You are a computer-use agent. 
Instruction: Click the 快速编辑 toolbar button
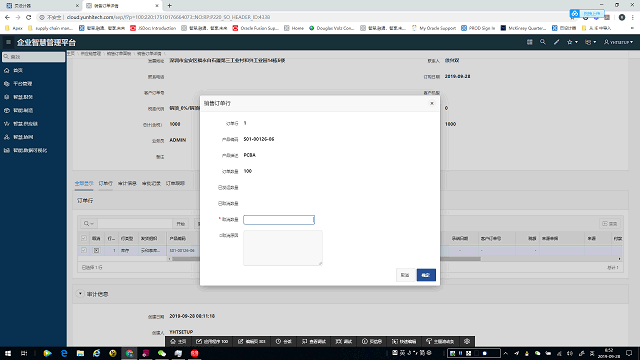pos(404,342)
